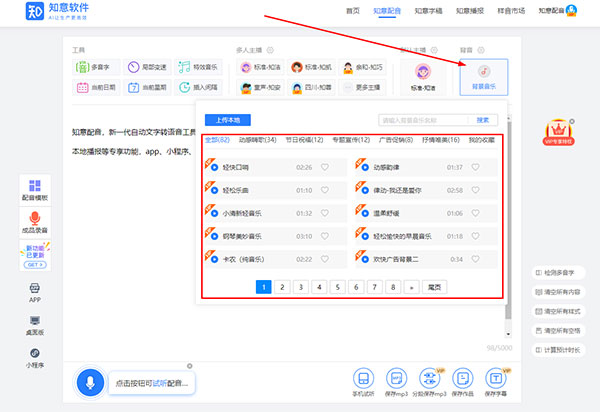Go to next page using » arrow
This screenshot has height=412, width=600.
click(410, 287)
